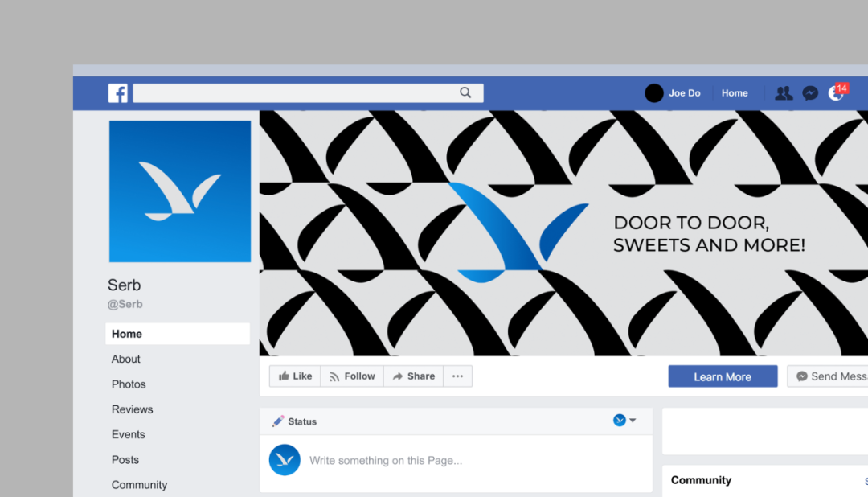The height and width of the screenshot is (497, 868).
Task: Like the Serb page
Action: click(x=295, y=376)
